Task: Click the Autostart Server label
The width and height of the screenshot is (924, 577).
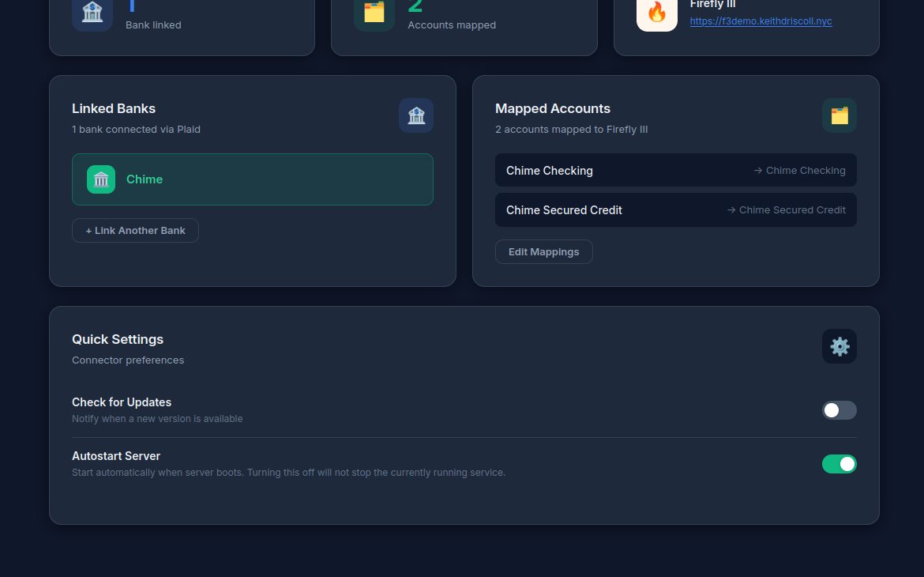Action: 116,456
